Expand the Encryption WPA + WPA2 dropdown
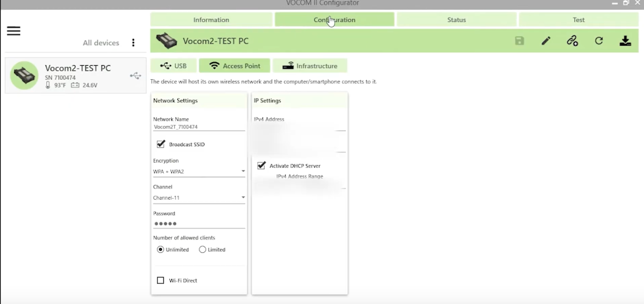Screen dimensions: 644x304 click(199, 171)
